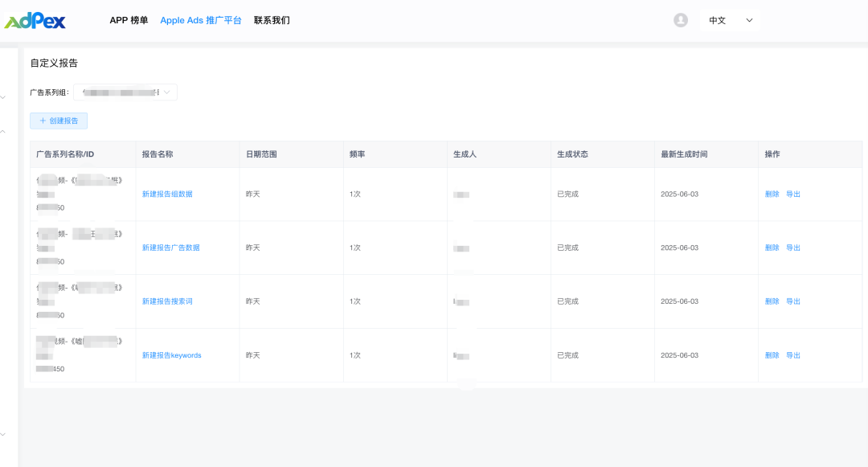Collapse the upward chevron in left sidebar
Image resolution: width=868 pixels, height=467 pixels.
3,131
